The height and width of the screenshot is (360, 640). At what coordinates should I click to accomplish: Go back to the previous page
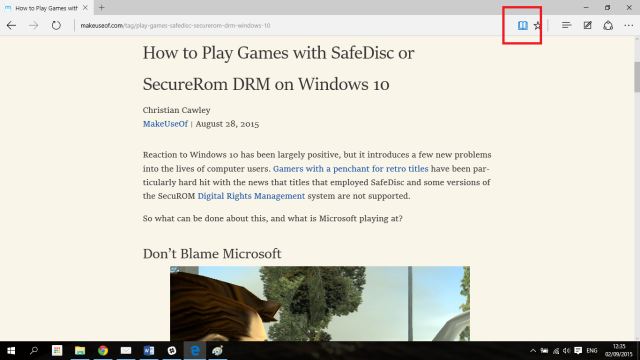coord(11,25)
